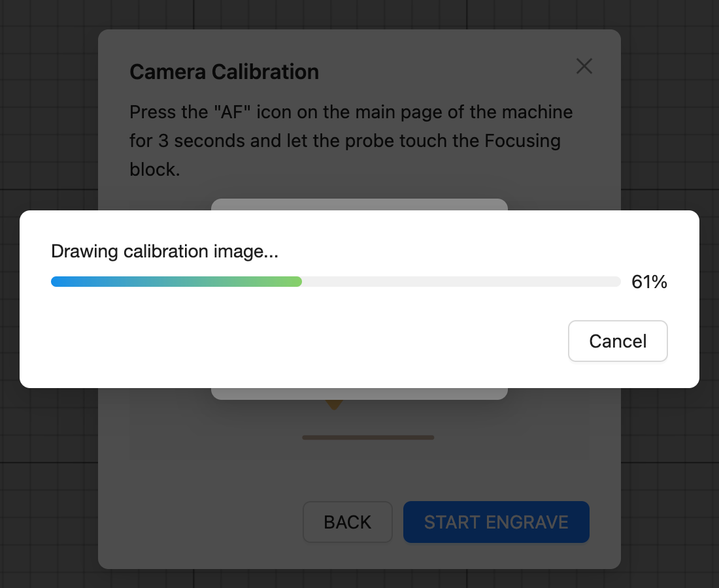
Task: Click the BACK button
Action: (348, 522)
